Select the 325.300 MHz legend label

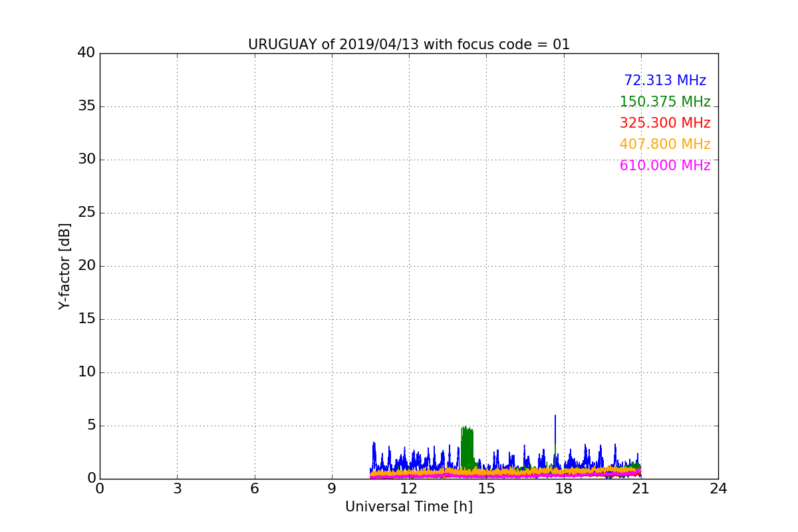pyautogui.click(x=665, y=123)
